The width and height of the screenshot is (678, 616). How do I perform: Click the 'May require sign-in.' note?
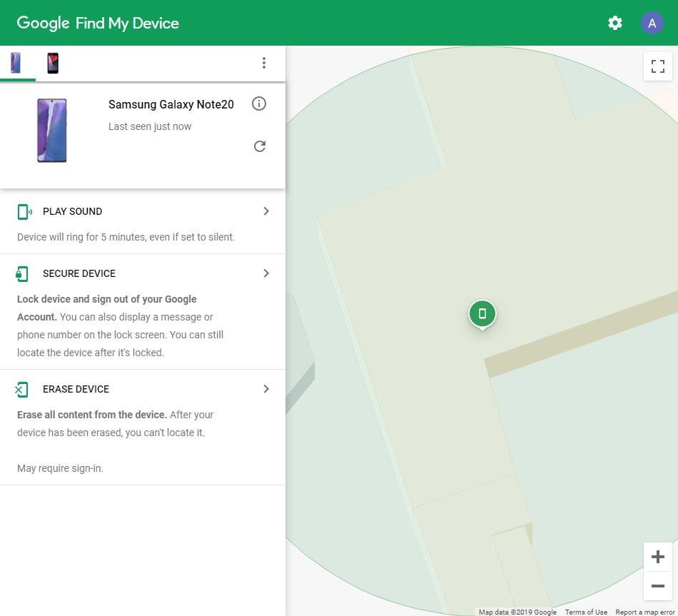coord(60,468)
